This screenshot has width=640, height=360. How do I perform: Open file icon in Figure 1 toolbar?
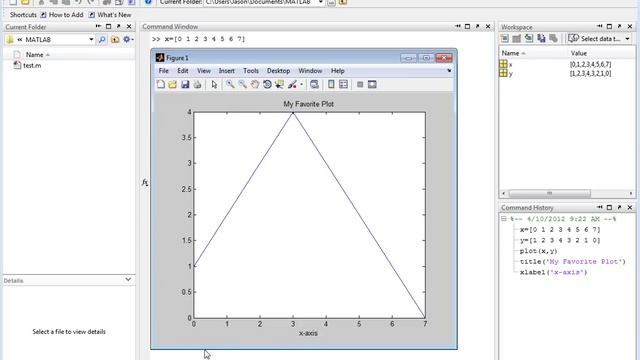pos(173,84)
